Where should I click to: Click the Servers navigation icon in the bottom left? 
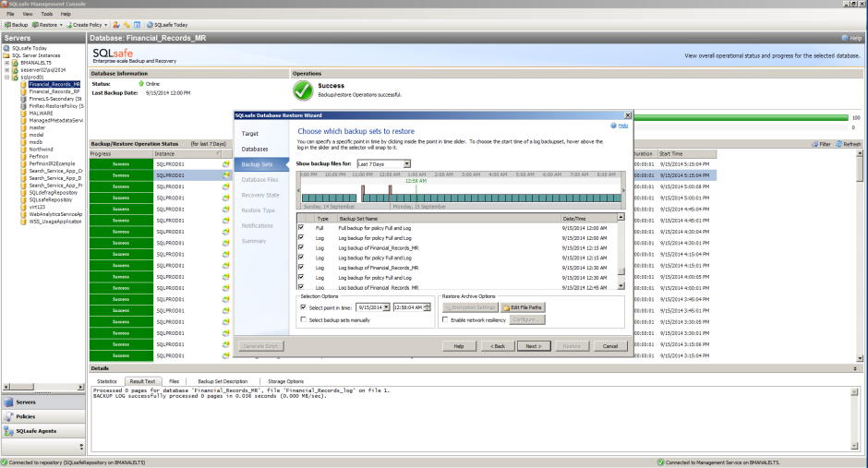[x=8, y=402]
